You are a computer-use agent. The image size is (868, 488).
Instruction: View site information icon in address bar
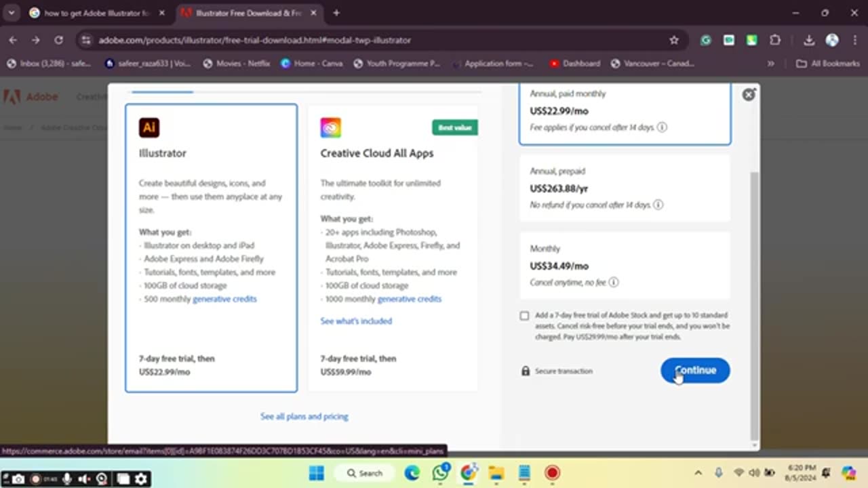point(85,40)
